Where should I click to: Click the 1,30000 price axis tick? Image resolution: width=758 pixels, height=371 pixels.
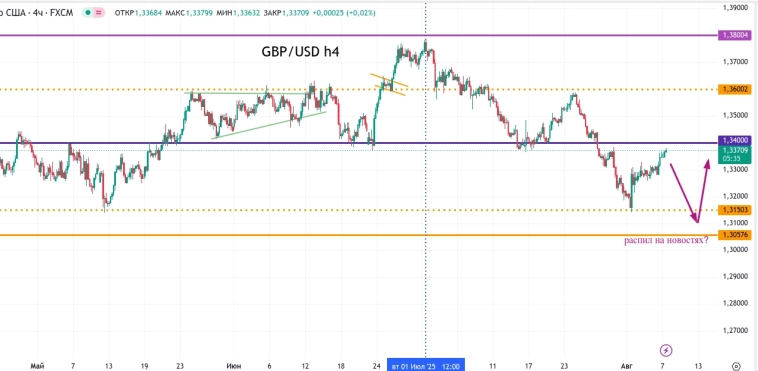click(736, 250)
